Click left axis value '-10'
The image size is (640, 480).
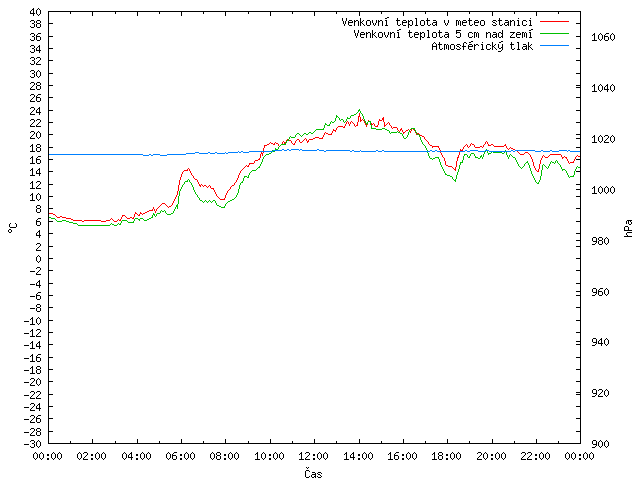tap(33, 321)
